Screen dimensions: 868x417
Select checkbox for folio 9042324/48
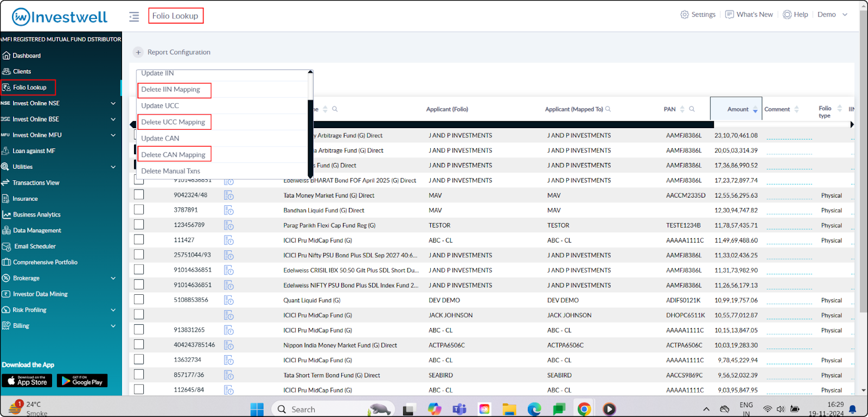(139, 194)
